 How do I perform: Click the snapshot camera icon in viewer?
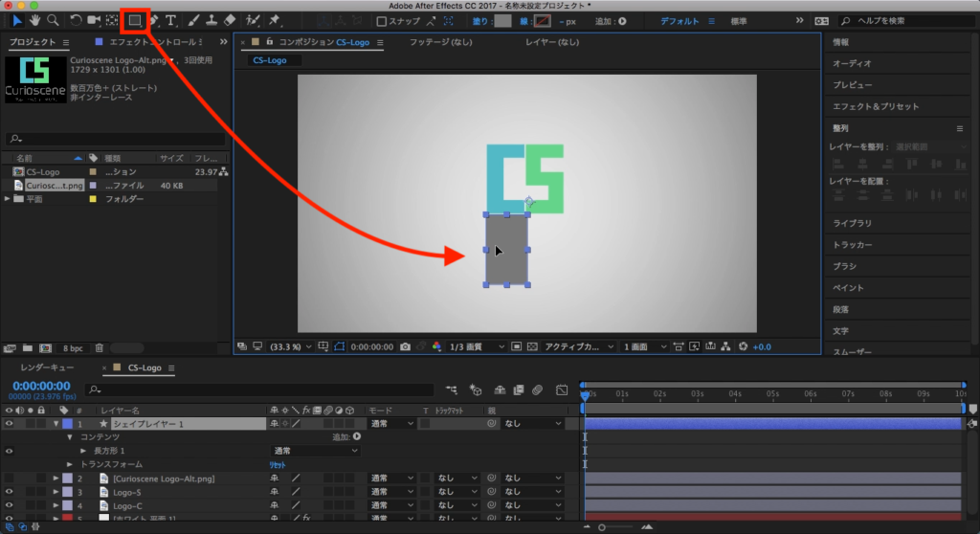point(406,346)
